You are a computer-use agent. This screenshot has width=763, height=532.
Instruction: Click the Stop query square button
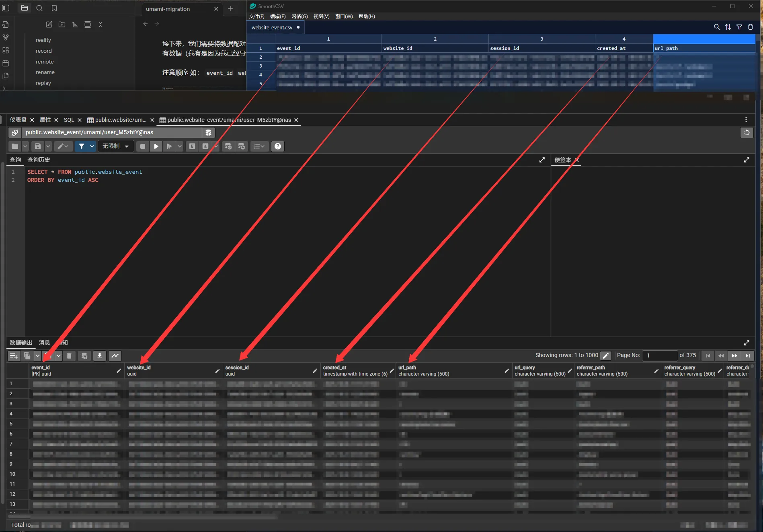142,146
